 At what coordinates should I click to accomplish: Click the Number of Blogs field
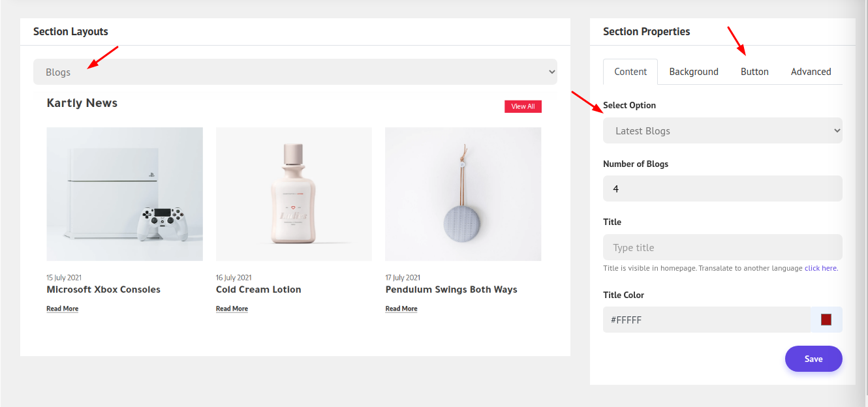click(x=722, y=188)
